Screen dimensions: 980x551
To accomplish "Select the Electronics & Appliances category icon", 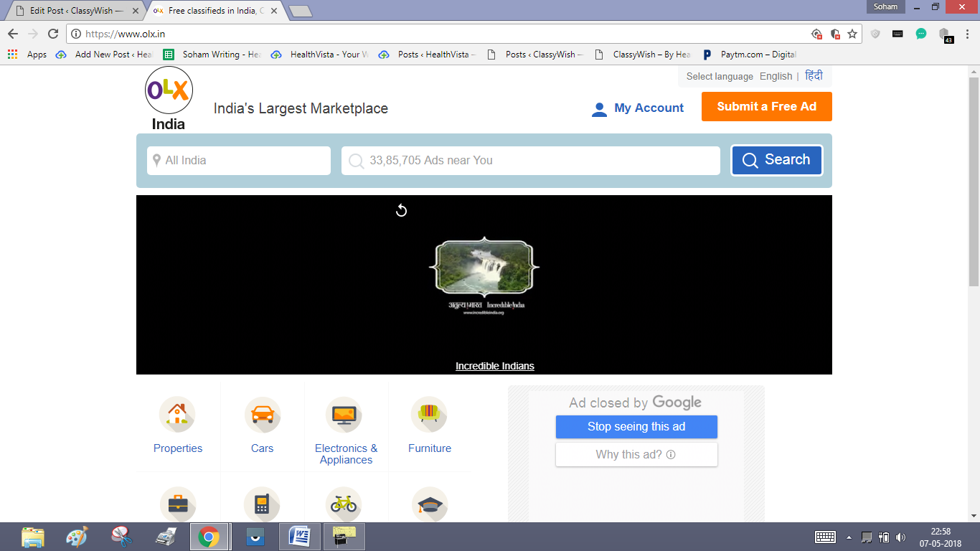I will click(x=344, y=415).
